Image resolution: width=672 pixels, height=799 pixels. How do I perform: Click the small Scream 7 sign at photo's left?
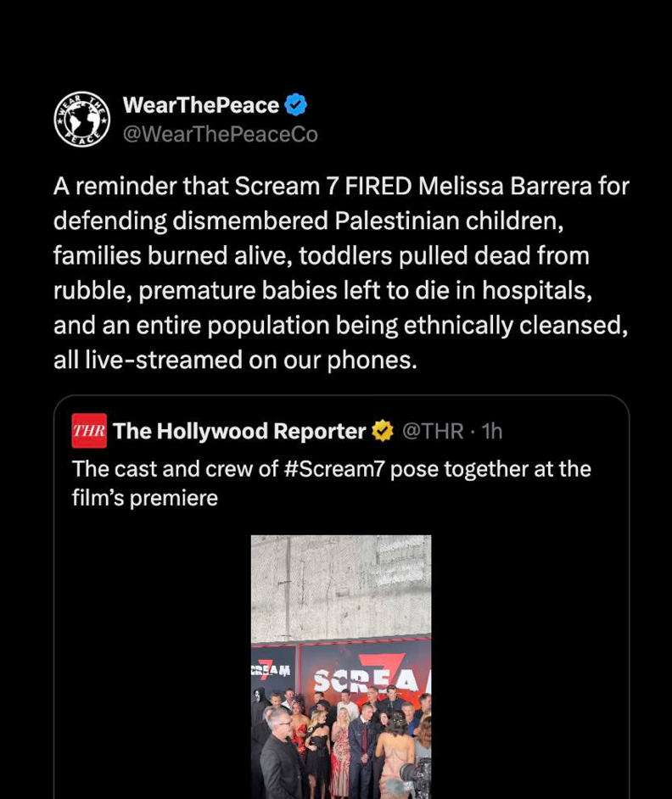[272, 670]
